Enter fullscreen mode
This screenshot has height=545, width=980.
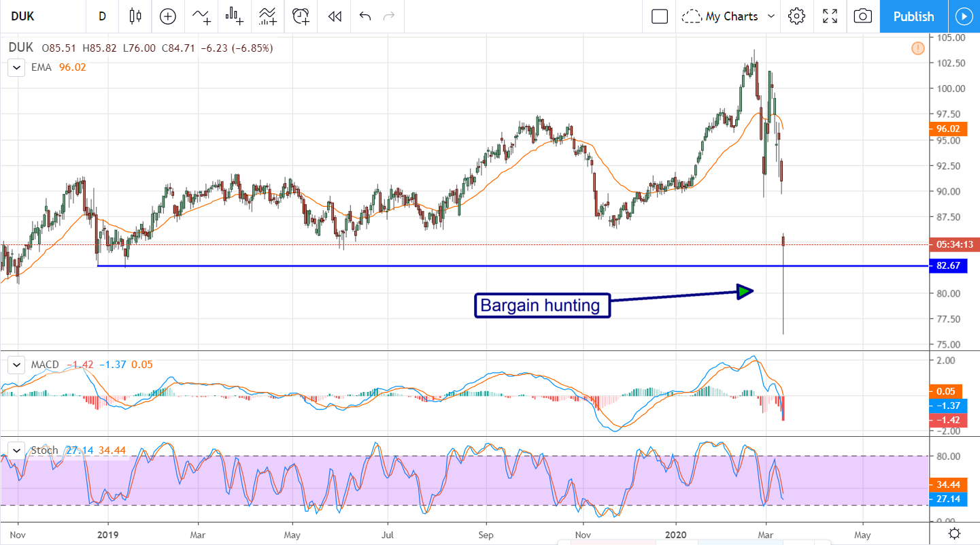(x=830, y=16)
